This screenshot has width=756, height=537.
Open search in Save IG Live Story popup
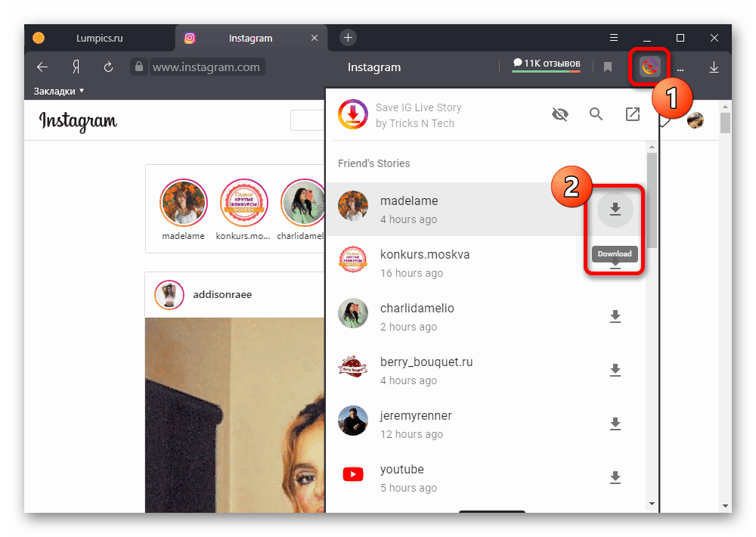click(596, 114)
